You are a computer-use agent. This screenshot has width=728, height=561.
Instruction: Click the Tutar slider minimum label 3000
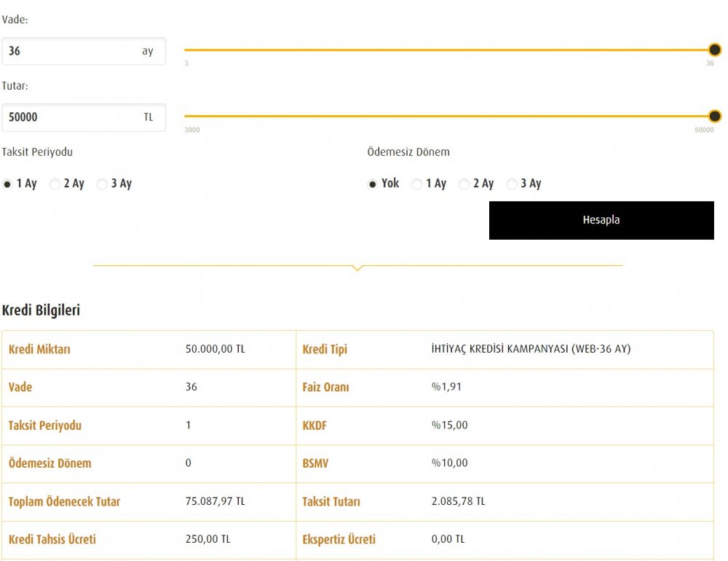pyautogui.click(x=192, y=130)
